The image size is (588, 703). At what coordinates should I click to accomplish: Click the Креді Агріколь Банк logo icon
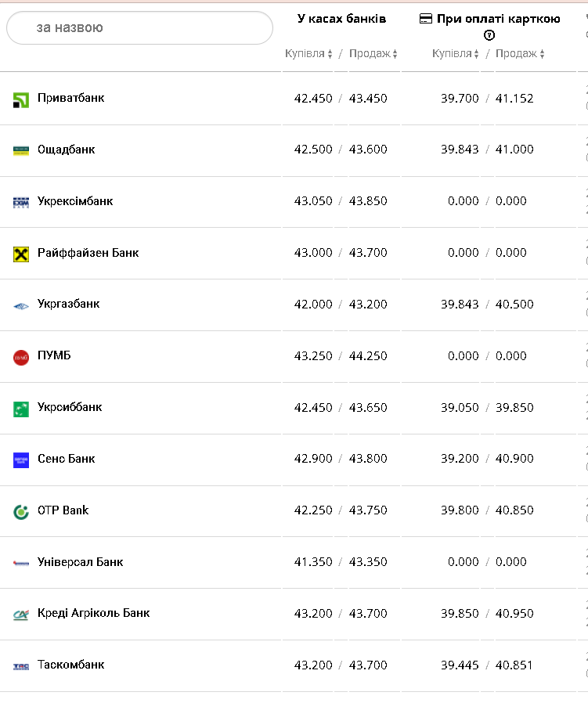click(21, 615)
